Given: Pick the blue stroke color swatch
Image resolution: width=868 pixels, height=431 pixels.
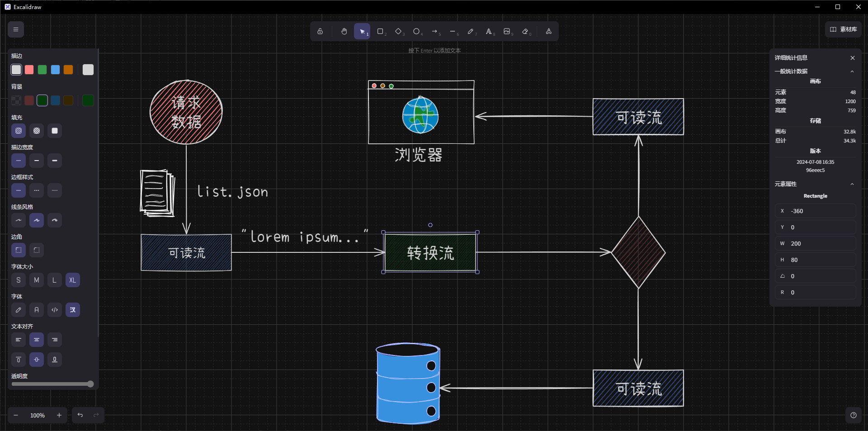Looking at the screenshot, I should click(55, 70).
